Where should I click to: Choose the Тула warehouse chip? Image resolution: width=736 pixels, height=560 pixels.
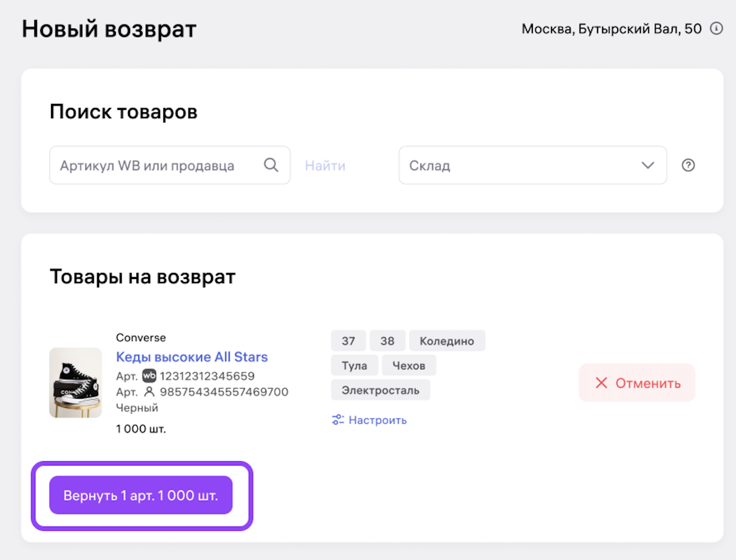point(354,366)
